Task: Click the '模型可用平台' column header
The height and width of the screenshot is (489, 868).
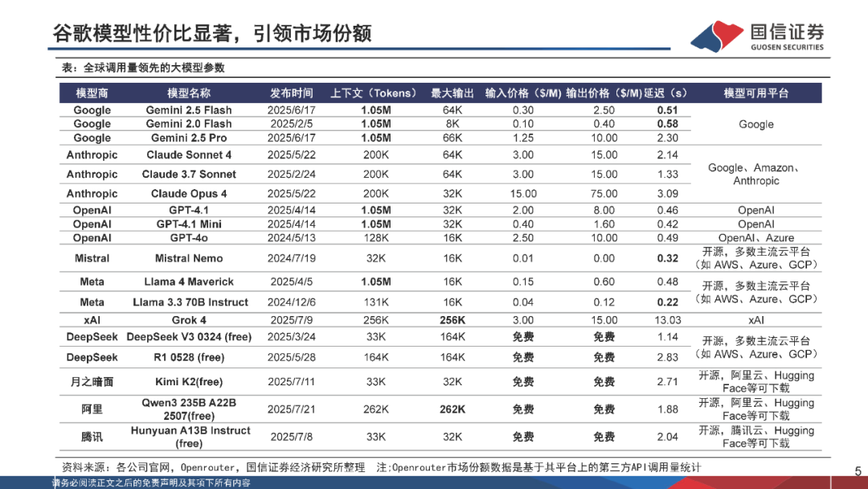Action: 756,93
